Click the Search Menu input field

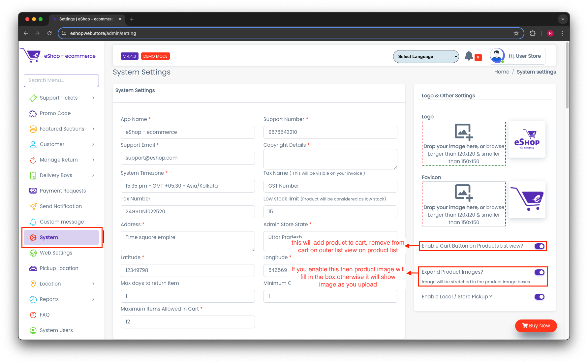[61, 80]
